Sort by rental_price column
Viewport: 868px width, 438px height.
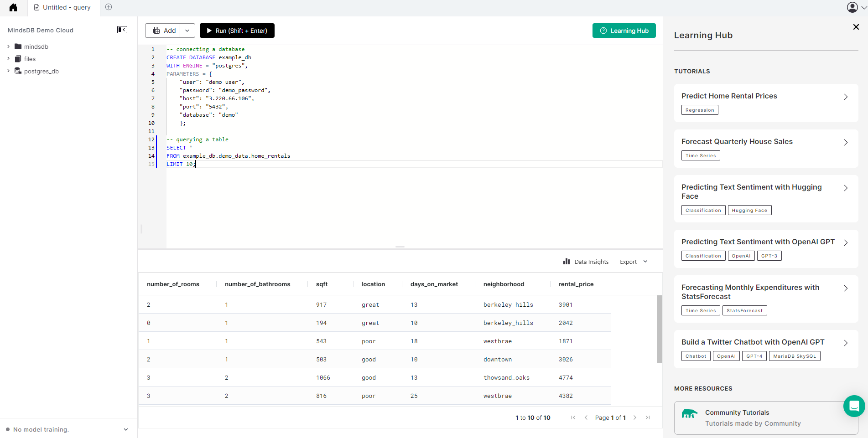tap(576, 284)
